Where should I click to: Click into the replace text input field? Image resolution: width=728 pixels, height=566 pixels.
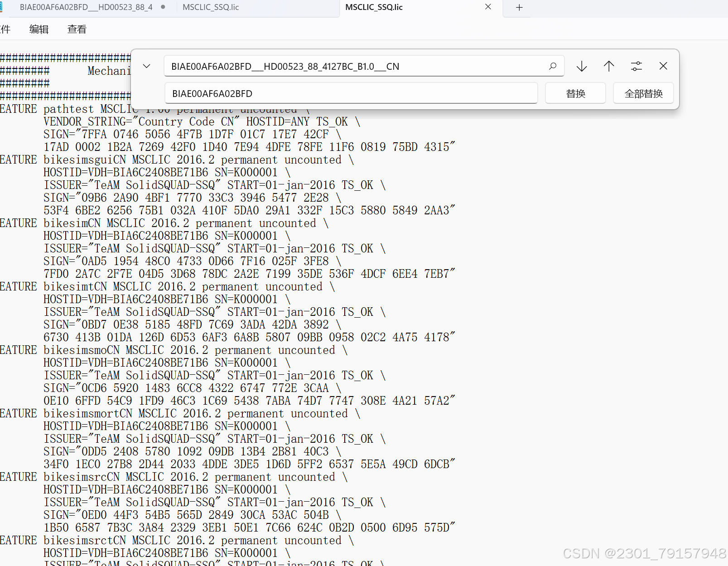click(317, 93)
